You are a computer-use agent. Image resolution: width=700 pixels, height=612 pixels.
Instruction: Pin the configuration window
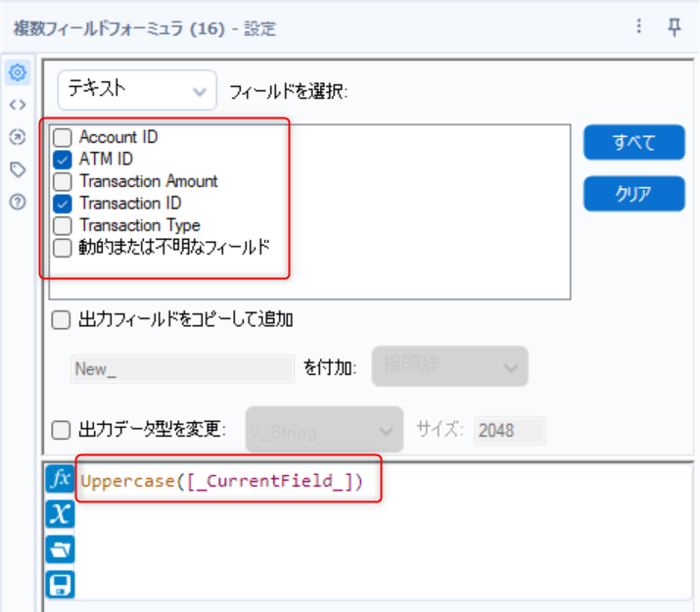coord(675,27)
